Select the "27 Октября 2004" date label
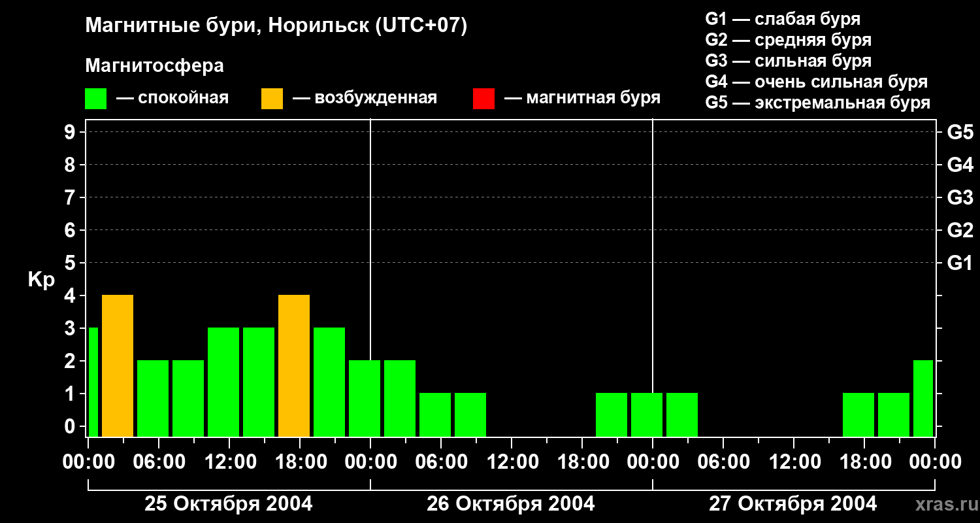The image size is (980, 523). [792, 504]
